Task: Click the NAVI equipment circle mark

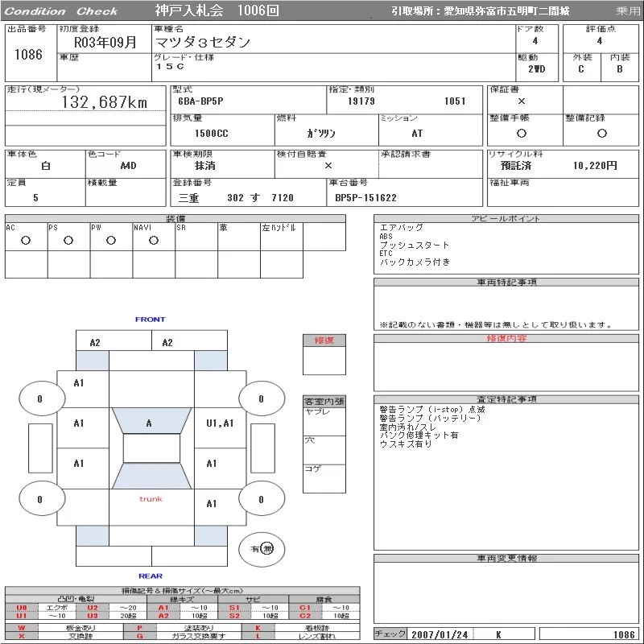Action: pyautogui.click(x=154, y=240)
